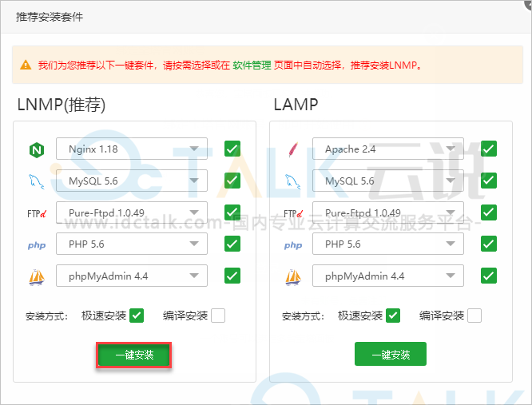Click LAMP 一键安装 button
The width and height of the screenshot is (532, 405).
391,354
